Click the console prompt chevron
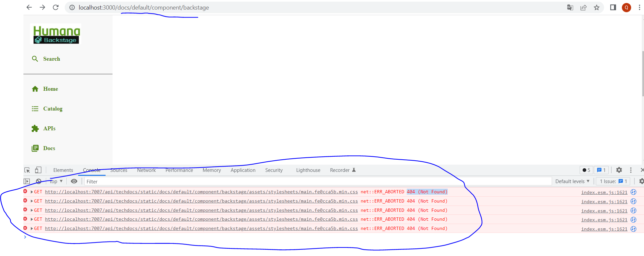 pyautogui.click(x=25, y=237)
